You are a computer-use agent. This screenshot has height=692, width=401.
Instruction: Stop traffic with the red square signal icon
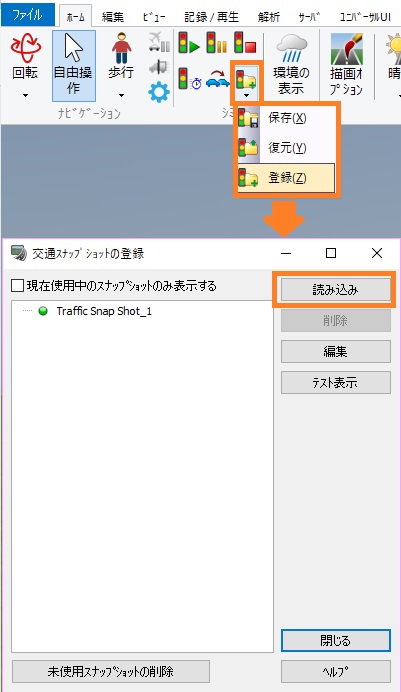coord(245,43)
